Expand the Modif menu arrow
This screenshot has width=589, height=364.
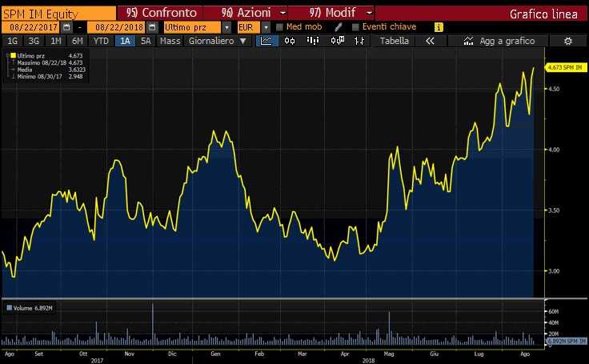[x=369, y=13]
